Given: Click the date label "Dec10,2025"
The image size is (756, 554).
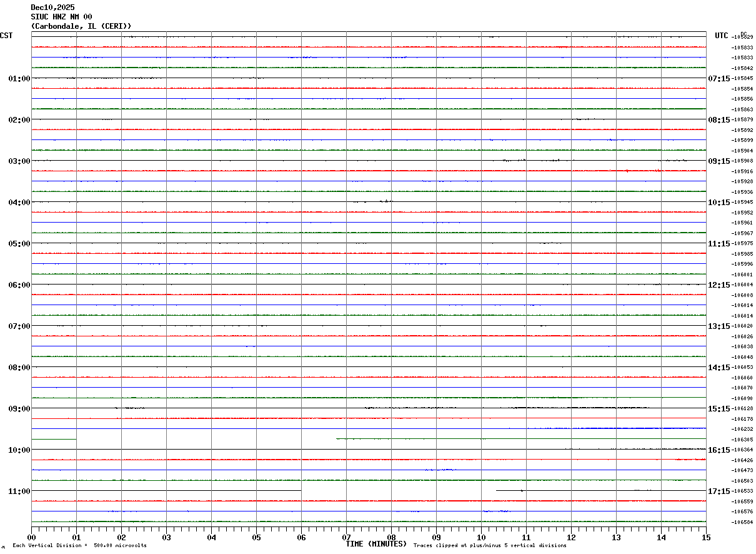Looking at the screenshot, I should pos(52,8).
